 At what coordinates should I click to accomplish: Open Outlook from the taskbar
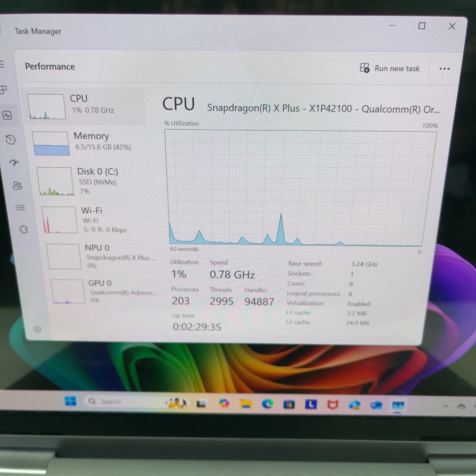(x=376, y=405)
